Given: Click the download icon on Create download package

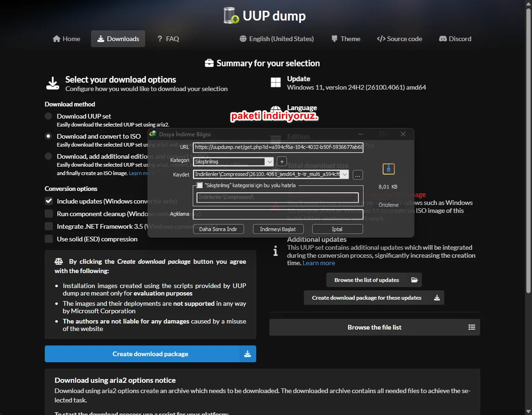Looking at the screenshot, I should (247, 354).
